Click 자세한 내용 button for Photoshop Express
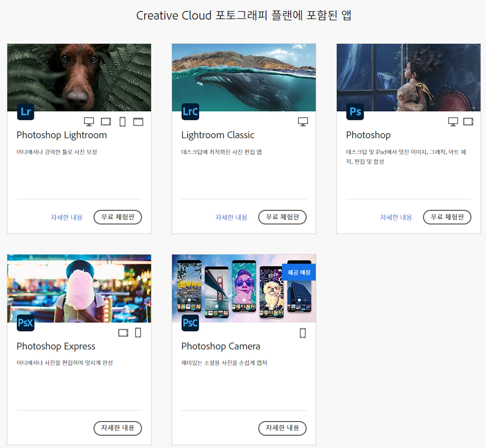The height and width of the screenshot is (448, 486). pyautogui.click(x=118, y=428)
